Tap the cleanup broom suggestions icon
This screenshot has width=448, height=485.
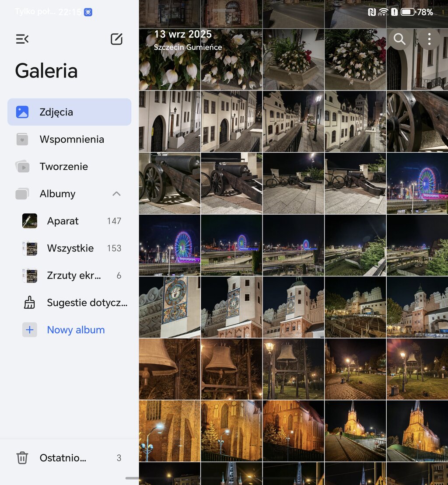tap(30, 303)
